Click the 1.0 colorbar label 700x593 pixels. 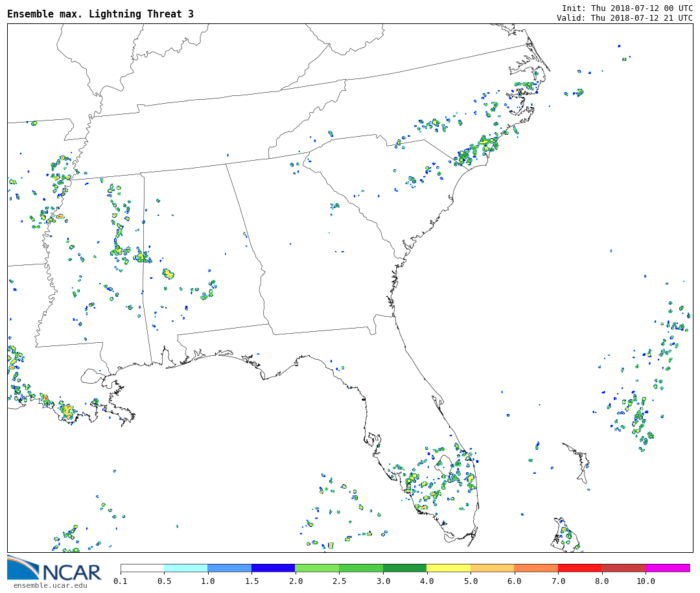[208, 581]
